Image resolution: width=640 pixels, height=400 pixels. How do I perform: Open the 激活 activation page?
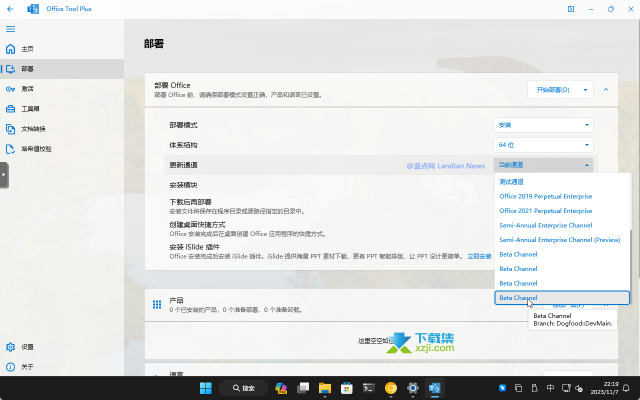coord(62,89)
